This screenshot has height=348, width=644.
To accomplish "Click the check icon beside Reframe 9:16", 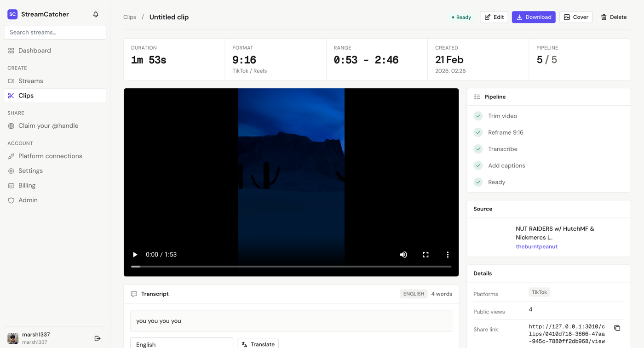I will point(478,132).
